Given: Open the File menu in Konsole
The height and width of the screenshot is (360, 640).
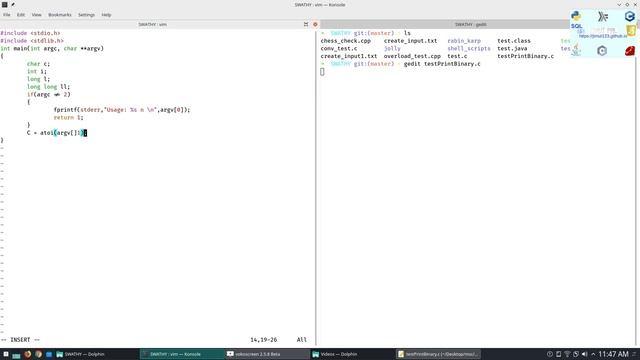Looking at the screenshot, I should 7,15.
